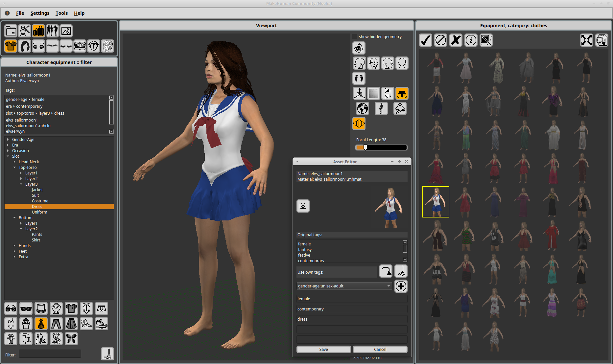Image resolution: width=613 pixels, height=364 pixels.
Task: Click the plus icon to add tag
Action: [401, 286]
